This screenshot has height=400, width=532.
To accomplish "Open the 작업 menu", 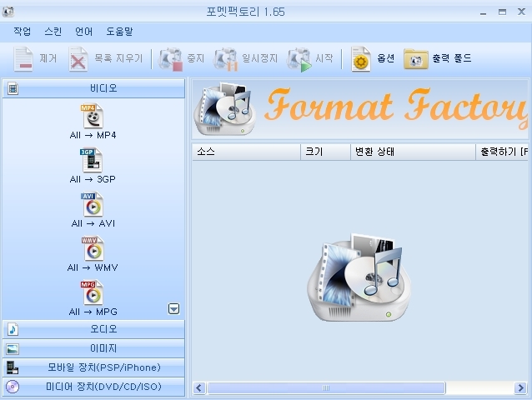I will (22, 32).
